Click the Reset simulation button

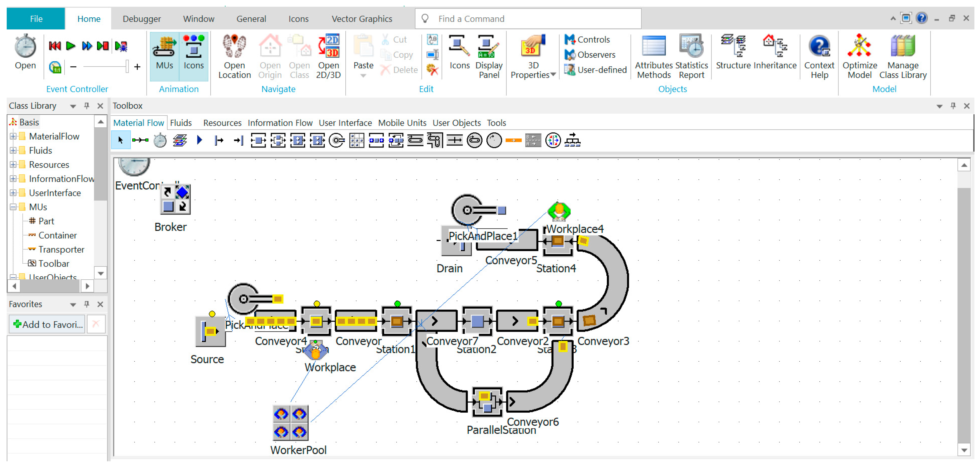pos(55,46)
